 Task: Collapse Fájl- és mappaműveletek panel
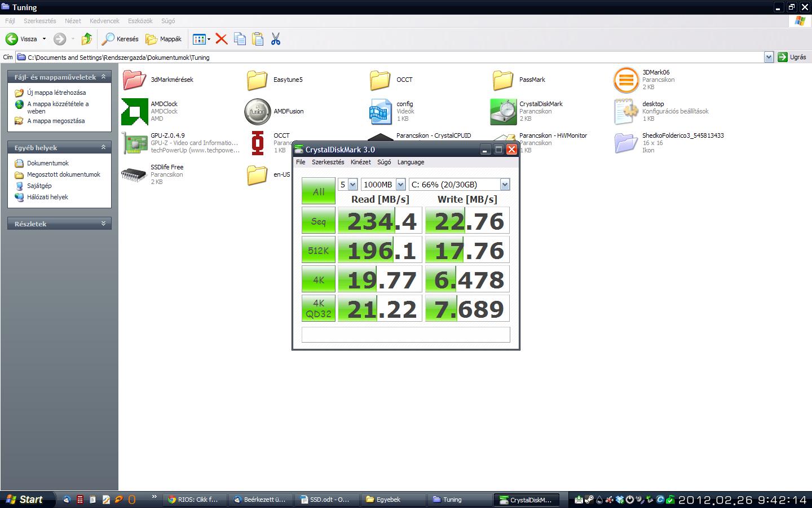point(103,77)
